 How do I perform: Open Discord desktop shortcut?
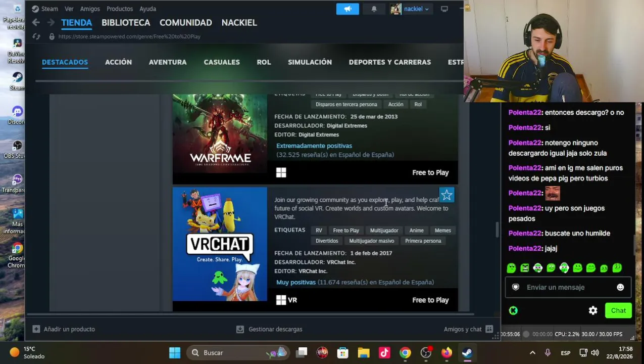(17, 115)
